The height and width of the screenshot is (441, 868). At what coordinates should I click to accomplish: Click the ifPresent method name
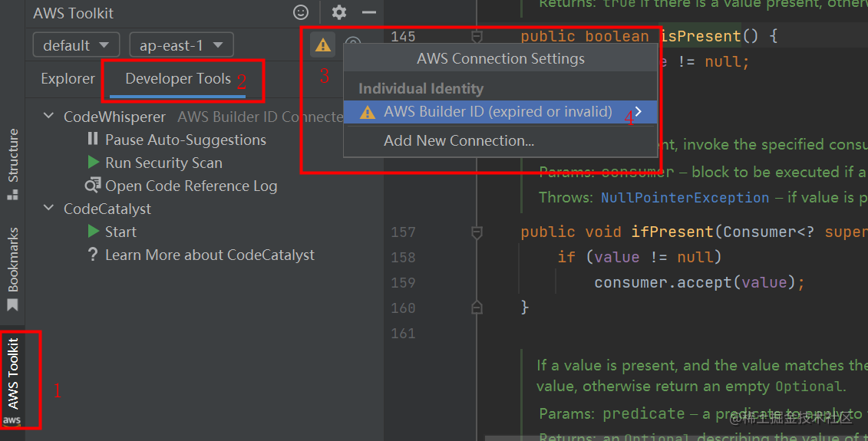[672, 232]
